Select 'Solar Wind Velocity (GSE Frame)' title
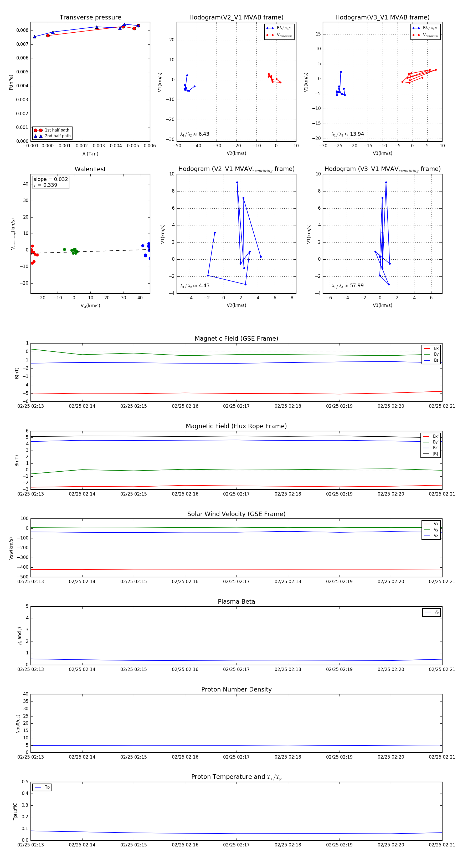The width and height of the screenshot is (473, 868). click(x=236, y=514)
